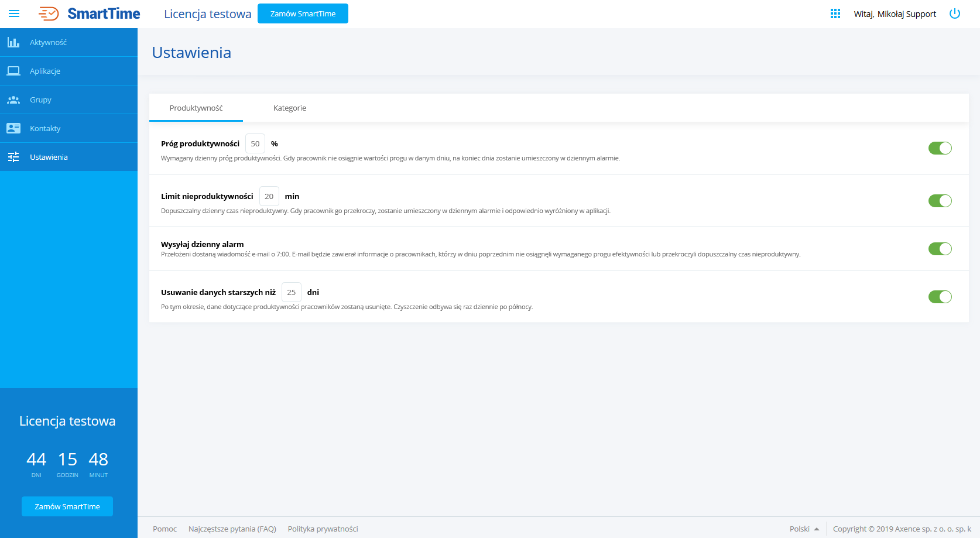Viewport: 980px width, 538px height.
Task: Click the logout power icon
Action: [x=954, y=13]
